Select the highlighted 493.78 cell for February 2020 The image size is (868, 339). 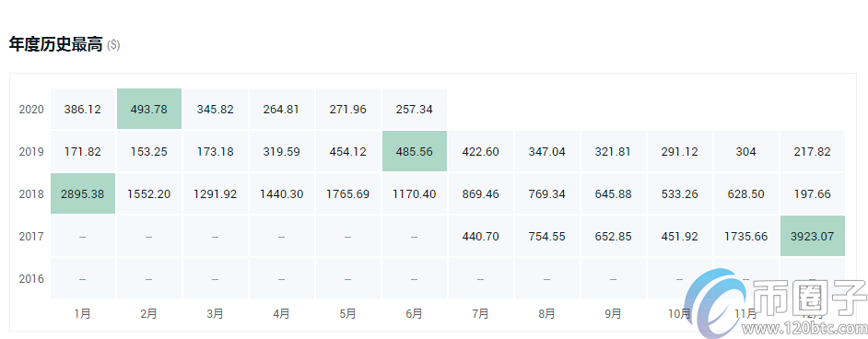[149, 109]
